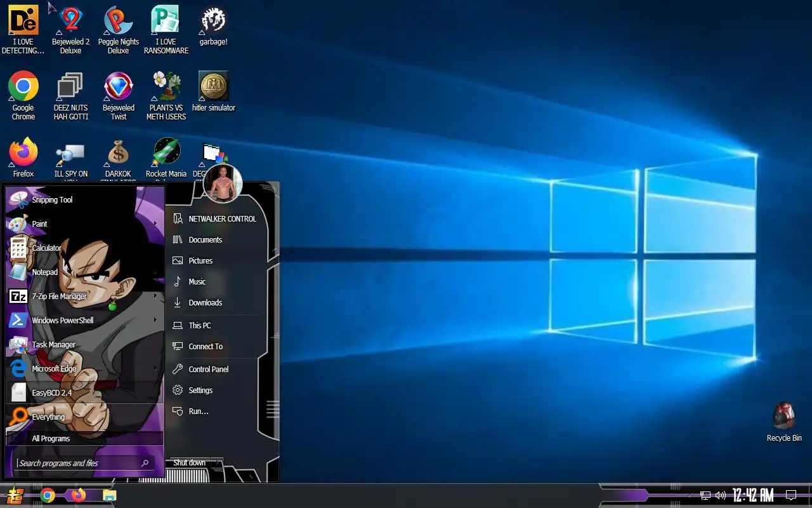
Task: Launch Bejeweled Twist desktop shortcut
Action: pyautogui.click(x=119, y=96)
